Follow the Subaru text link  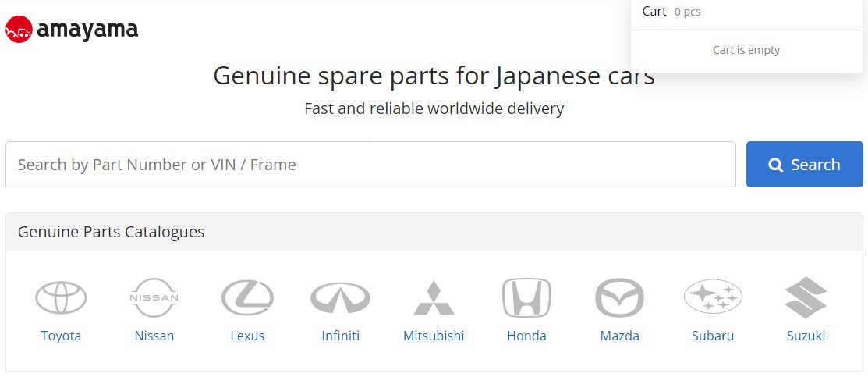click(x=713, y=336)
